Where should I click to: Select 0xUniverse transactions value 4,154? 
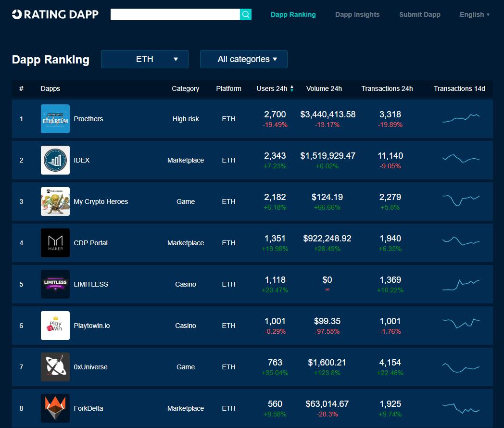[x=390, y=363]
